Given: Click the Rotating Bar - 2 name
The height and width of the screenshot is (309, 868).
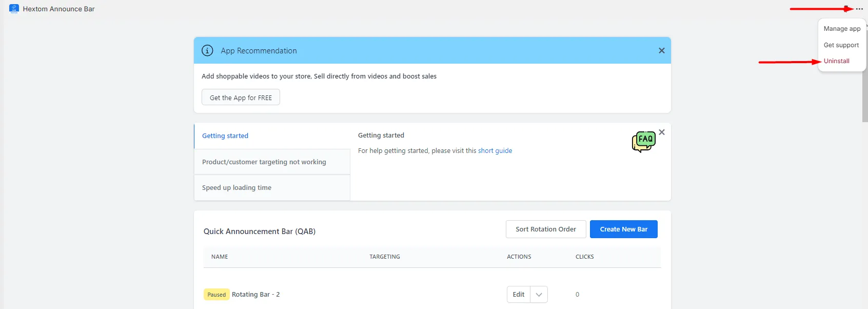Looking at the screenshot, I should [x=255, y=295].
